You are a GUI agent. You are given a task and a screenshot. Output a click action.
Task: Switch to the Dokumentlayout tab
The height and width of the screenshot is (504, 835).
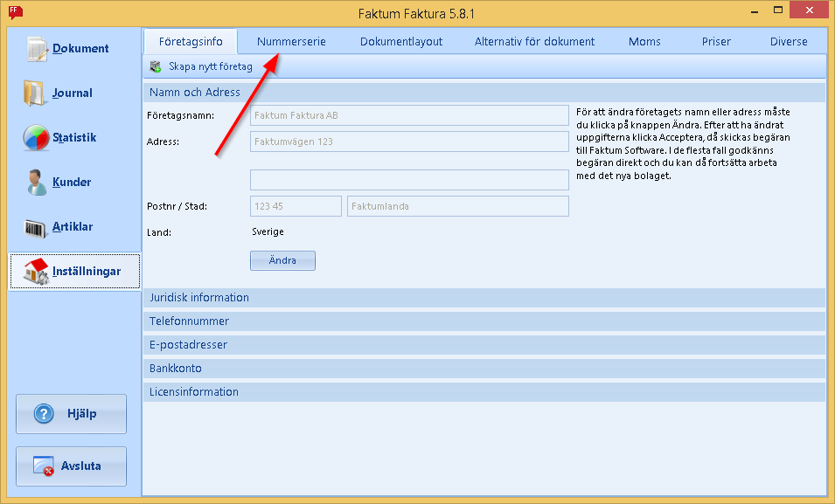coord(401,42)
